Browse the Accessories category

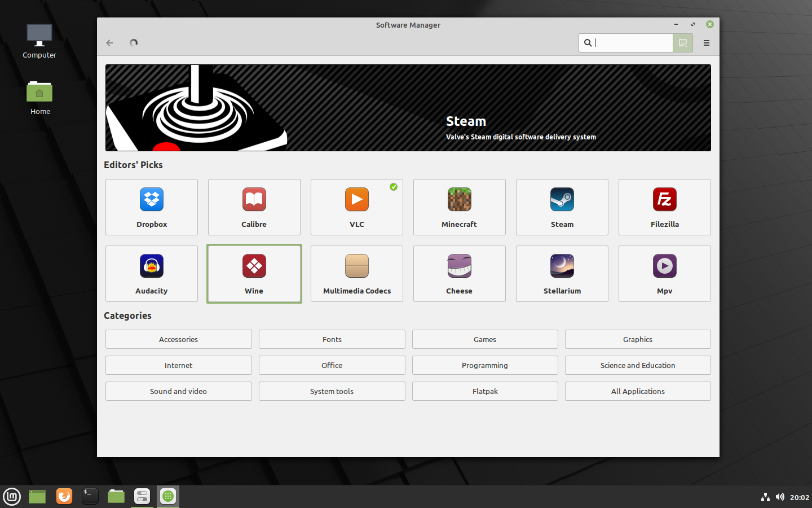coord(179,339)
